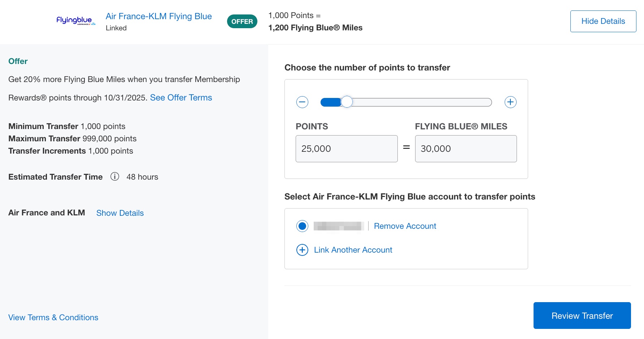
Task: Click Remove Account link
Action: (405, 226)
